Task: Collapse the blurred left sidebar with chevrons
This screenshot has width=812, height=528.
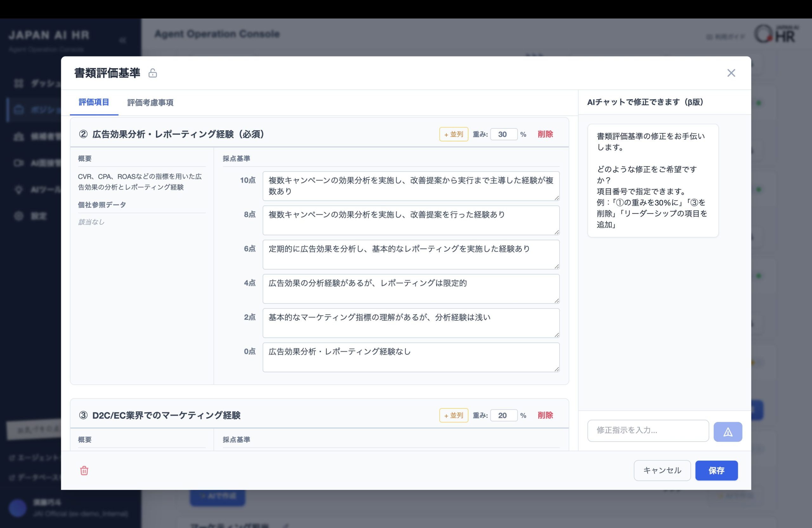Action: click(x=123, y=41)
